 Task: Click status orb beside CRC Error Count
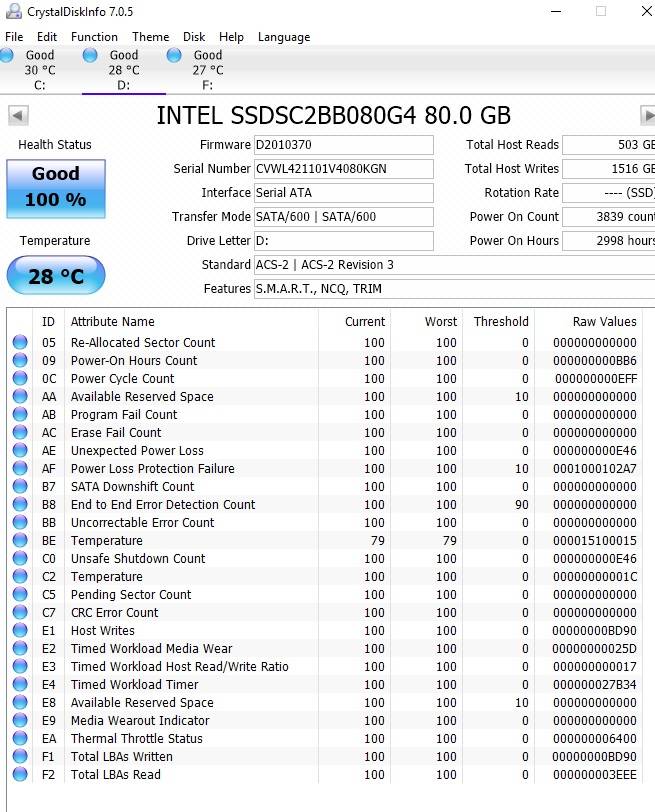tap(20, 613)
